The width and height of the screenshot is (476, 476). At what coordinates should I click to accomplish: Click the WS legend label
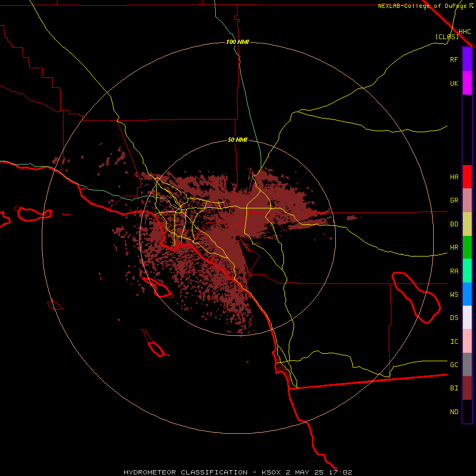(x=454, y=295)
